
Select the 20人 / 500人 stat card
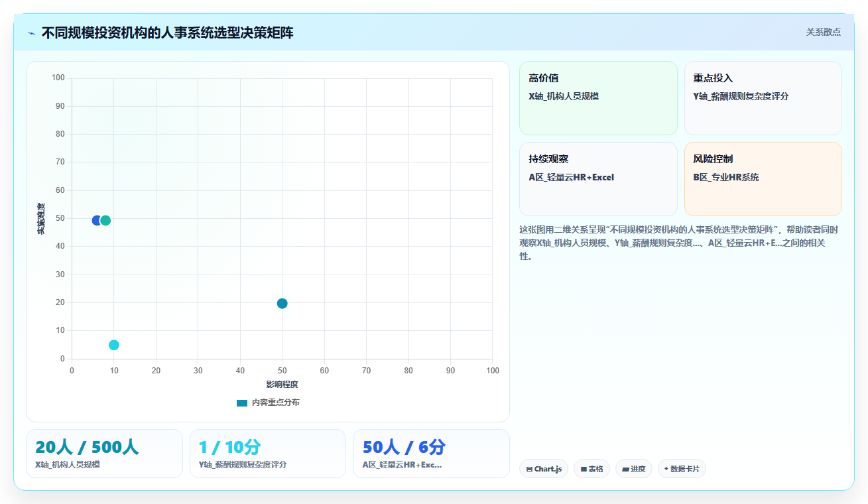[104, 454]
